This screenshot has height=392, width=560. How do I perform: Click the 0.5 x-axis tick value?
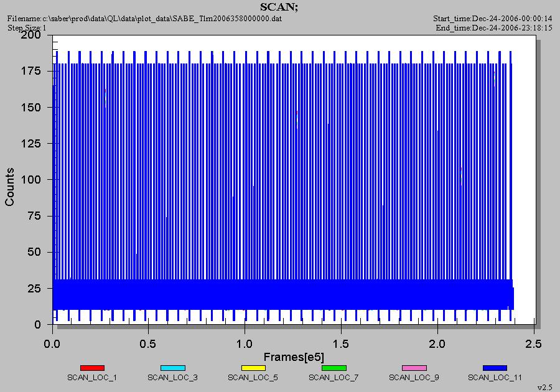point(148,344)
